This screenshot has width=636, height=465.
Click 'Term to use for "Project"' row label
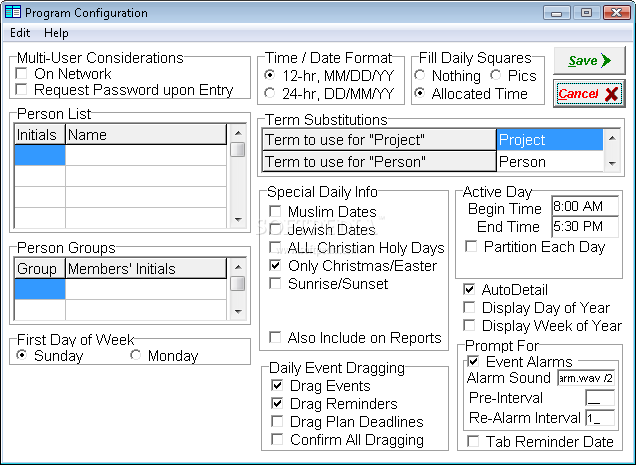[x=379, y=140]
